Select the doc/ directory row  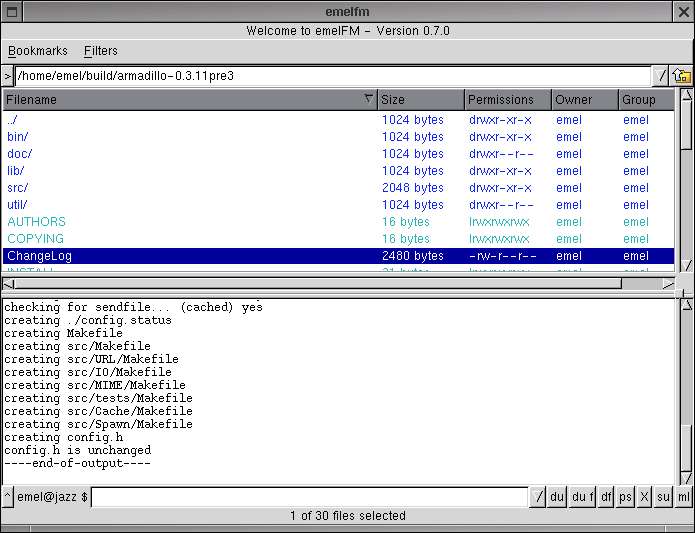point(339,154)
